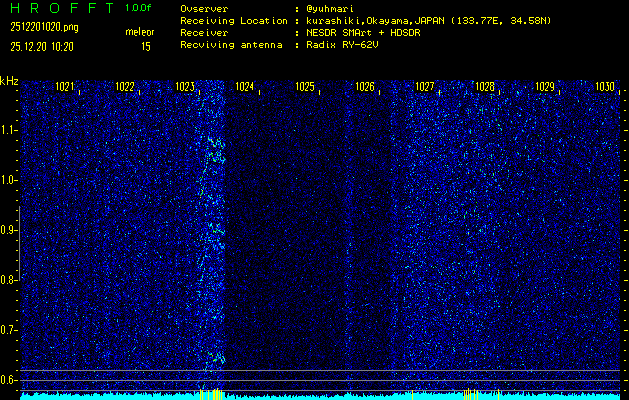The height and width of the screenshot is (400, 629).
Task: Select the 1023 time axis label
Action: [x=185, y=86]
